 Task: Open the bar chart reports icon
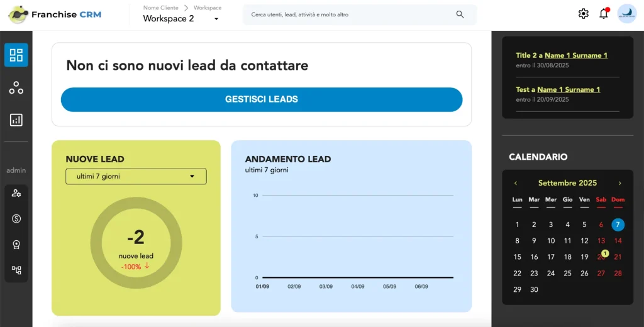point(16,120)
